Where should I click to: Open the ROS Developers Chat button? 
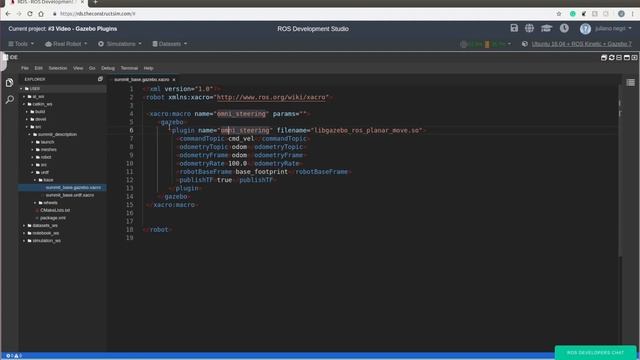point(596,353)
